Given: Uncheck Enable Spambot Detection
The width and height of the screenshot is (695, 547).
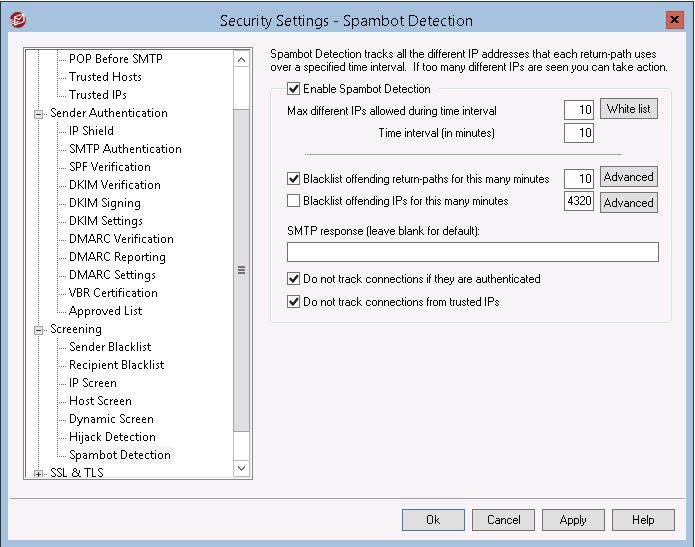Looking at the screenshot, I should (293, 89).
